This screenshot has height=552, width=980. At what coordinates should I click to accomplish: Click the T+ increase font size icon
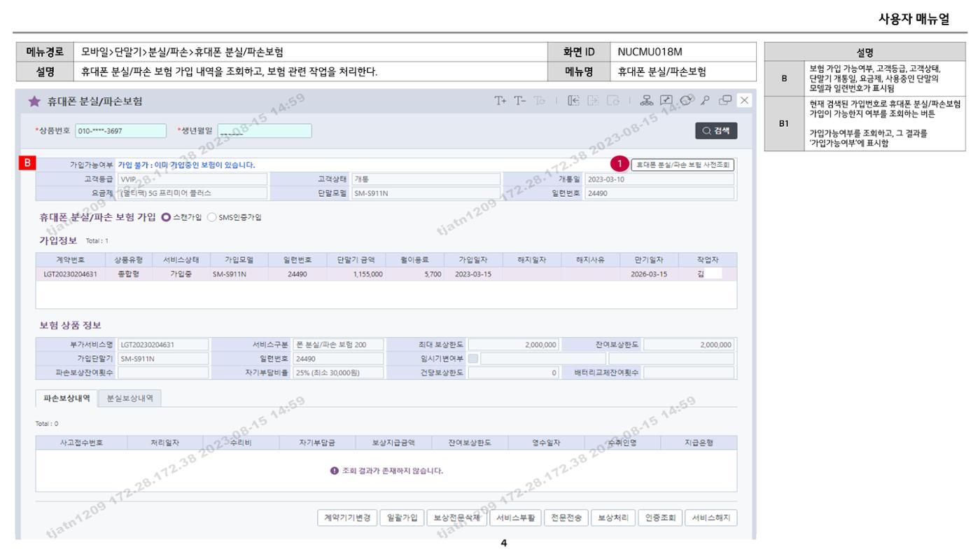[500, 101]
